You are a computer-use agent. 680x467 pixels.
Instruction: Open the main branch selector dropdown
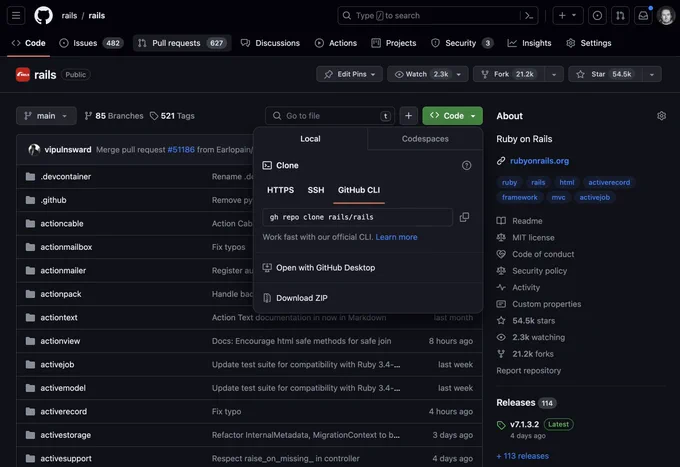[x=46, y=116]
